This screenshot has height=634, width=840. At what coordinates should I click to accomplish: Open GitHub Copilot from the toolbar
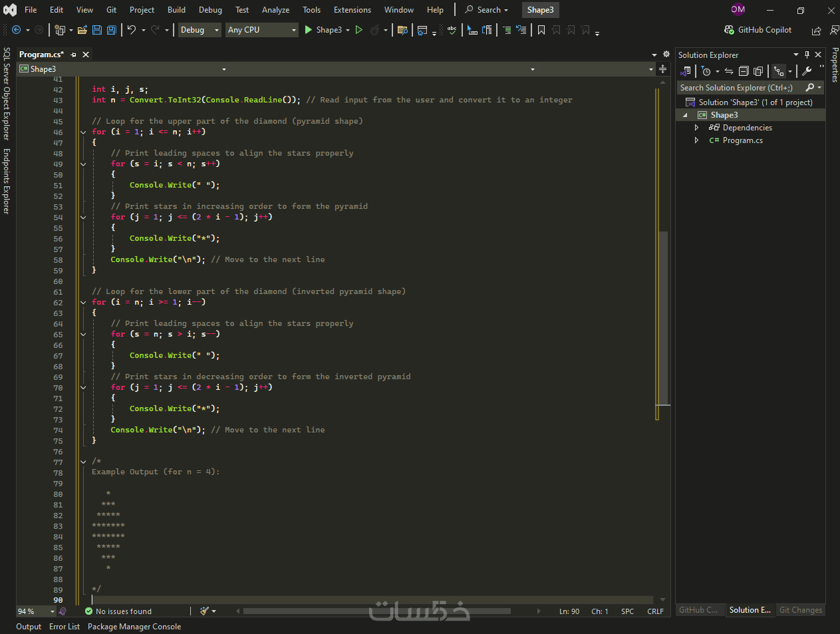[758, 30]
